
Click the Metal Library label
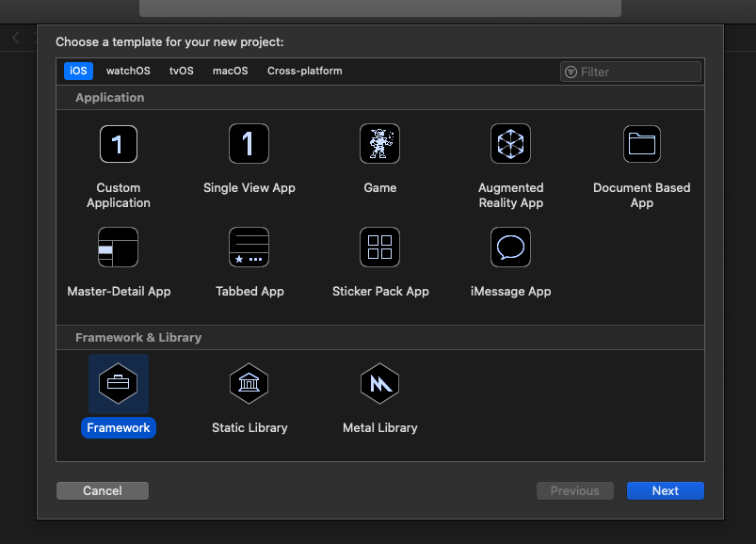pyautogui.click(x=380, y=428)
